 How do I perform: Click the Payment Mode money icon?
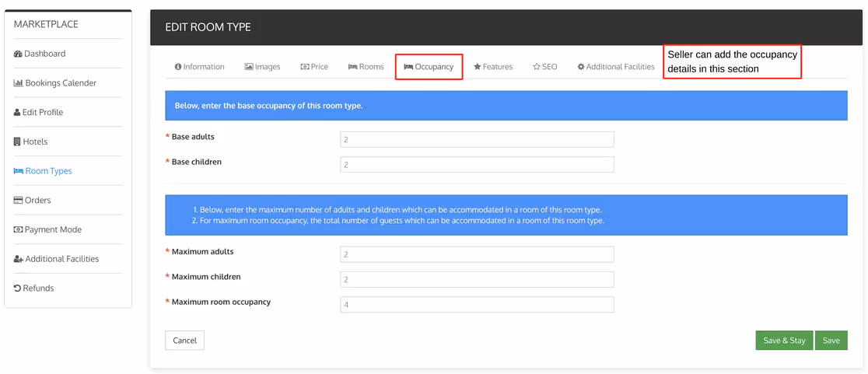pyautogui.click(x=18, y=230)
